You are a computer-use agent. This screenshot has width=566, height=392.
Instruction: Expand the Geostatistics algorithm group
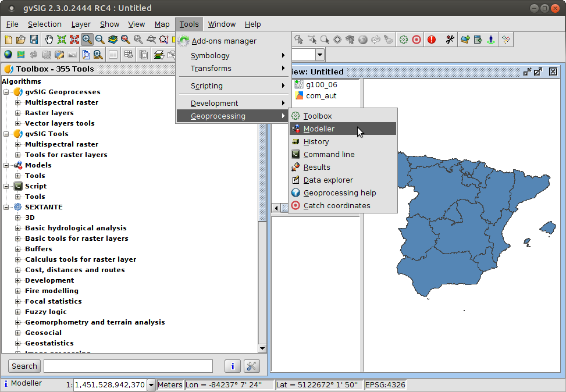coord(18,343)
